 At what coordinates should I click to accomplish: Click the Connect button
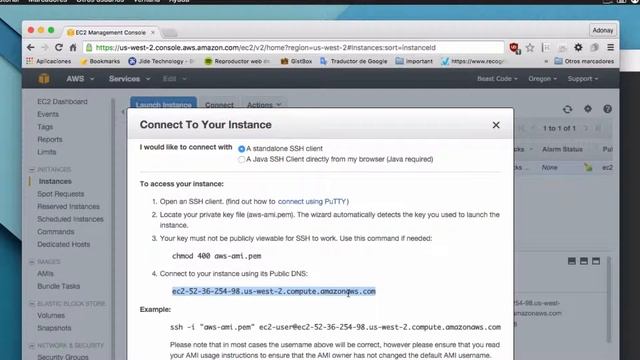(x=219, y=105)
